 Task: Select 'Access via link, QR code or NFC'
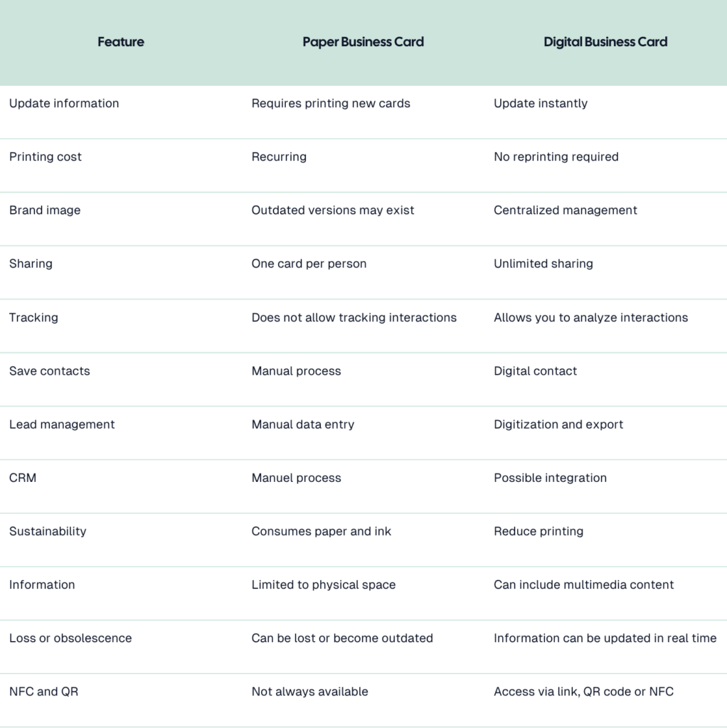(x=583, y=691)
